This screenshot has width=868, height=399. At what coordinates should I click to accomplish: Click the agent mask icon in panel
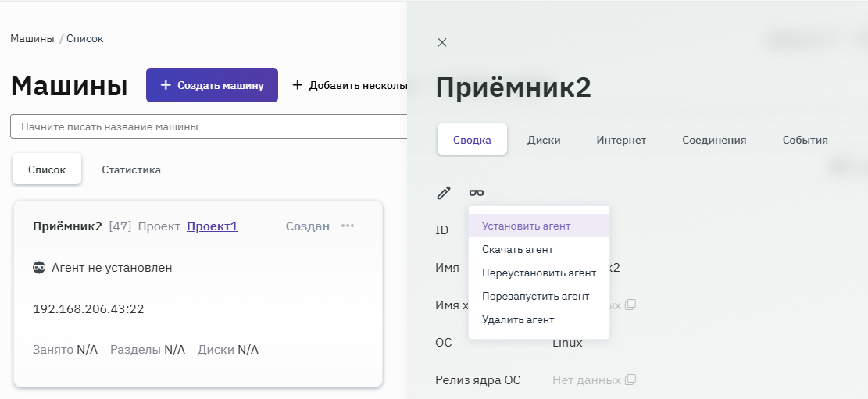tap(476, 192)
